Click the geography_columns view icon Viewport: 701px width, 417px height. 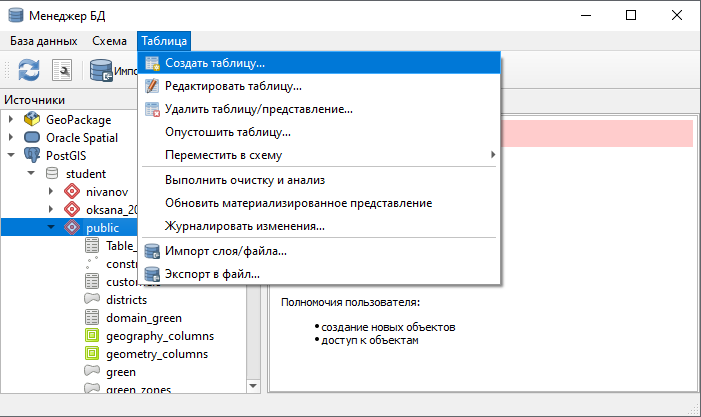pos(92,335)
